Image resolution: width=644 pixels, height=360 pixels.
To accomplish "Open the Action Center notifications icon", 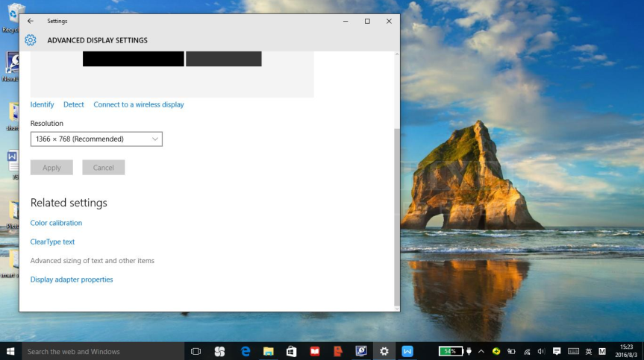I will 557,351.
